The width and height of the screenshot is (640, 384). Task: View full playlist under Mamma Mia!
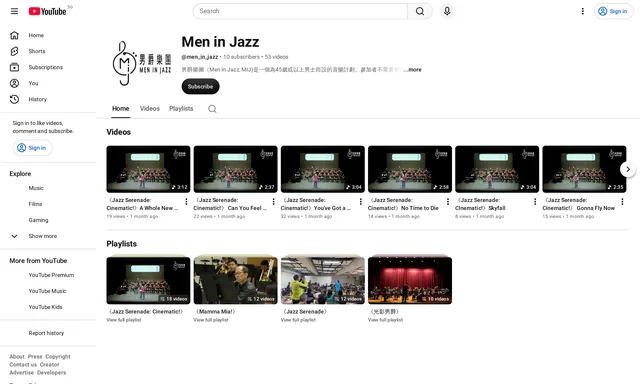211,320
